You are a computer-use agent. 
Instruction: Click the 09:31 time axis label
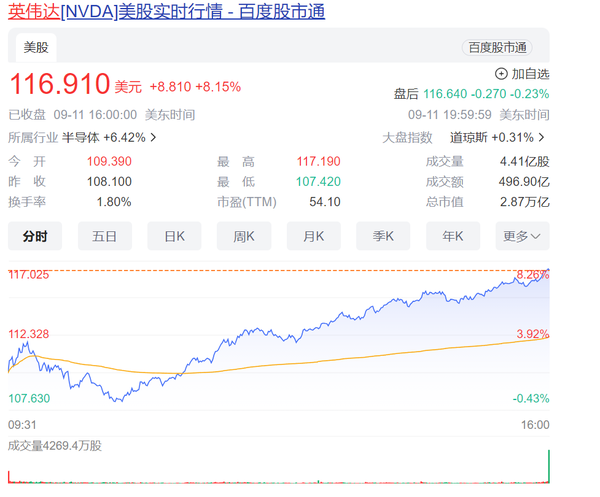click(22, 425)
